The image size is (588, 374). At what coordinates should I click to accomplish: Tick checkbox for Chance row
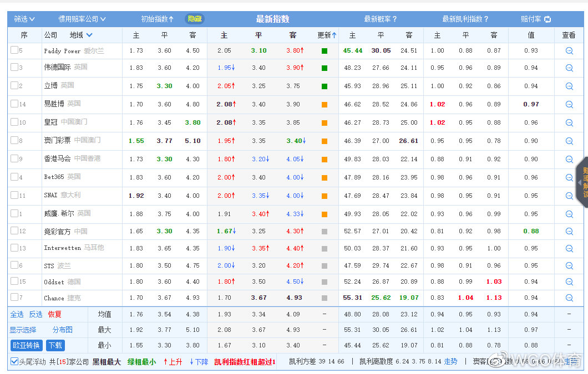coord(14,297)
